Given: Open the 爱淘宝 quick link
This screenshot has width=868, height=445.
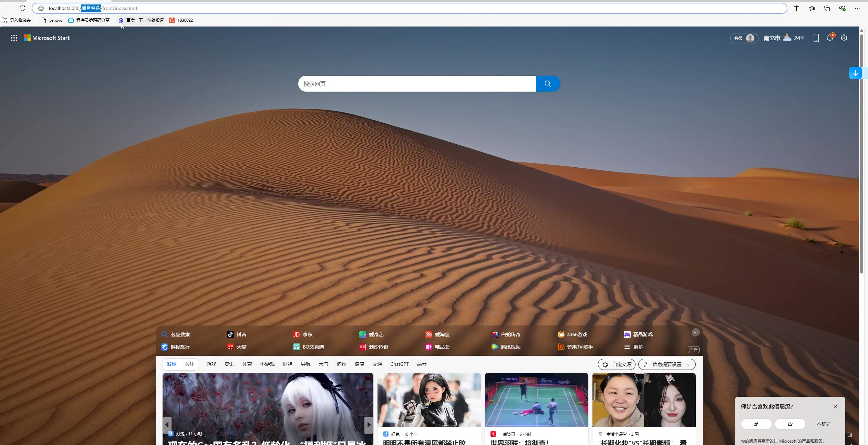Looking at the screenshot, I should (437, 334).
